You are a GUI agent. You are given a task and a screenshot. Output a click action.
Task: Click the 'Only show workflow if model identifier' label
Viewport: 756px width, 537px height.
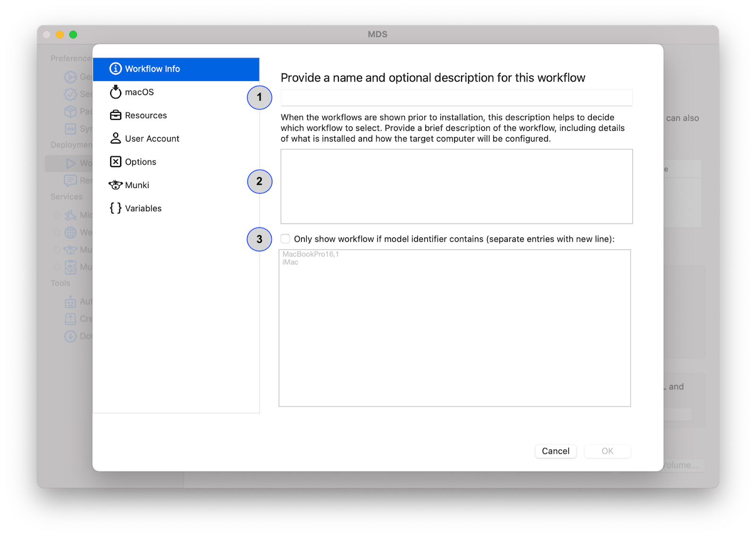(454, 239)
